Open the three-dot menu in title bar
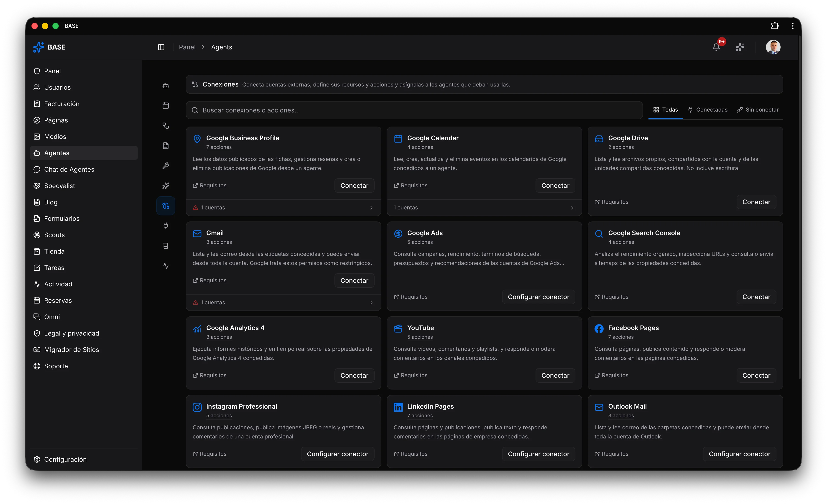Viewport: 827px width, 504px height. tap(793, 26)
